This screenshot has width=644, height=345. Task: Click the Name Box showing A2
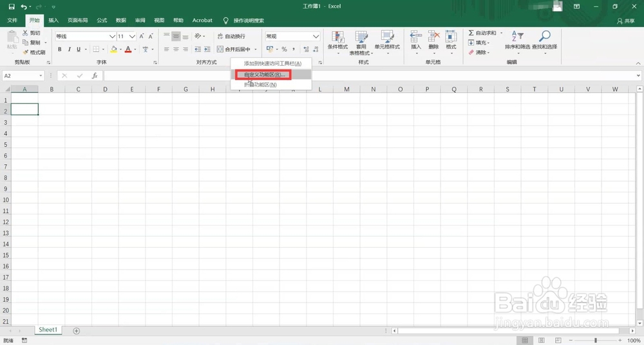(23, 75)
